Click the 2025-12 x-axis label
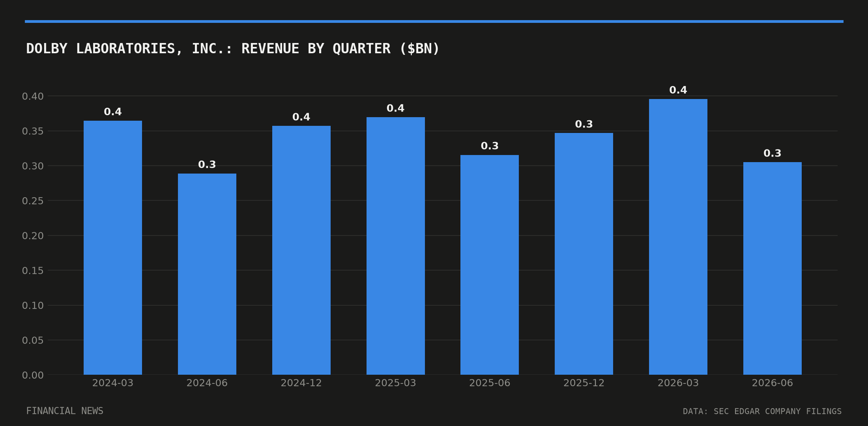Screen dimensions: 868x426 click(x=584, y=383)
